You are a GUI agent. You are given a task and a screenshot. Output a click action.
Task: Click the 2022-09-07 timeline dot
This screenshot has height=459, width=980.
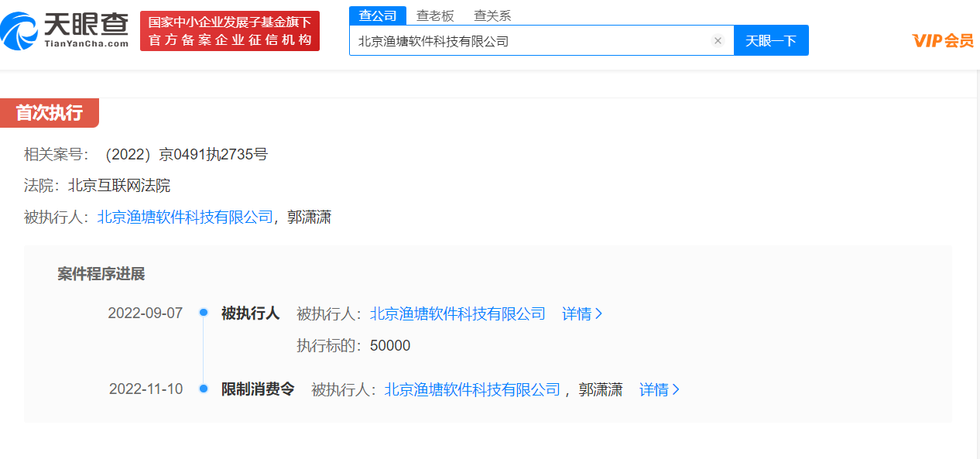[204, 313]
